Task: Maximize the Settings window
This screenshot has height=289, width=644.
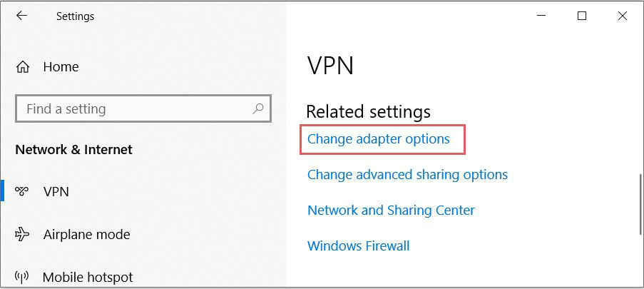Action: 581,16
